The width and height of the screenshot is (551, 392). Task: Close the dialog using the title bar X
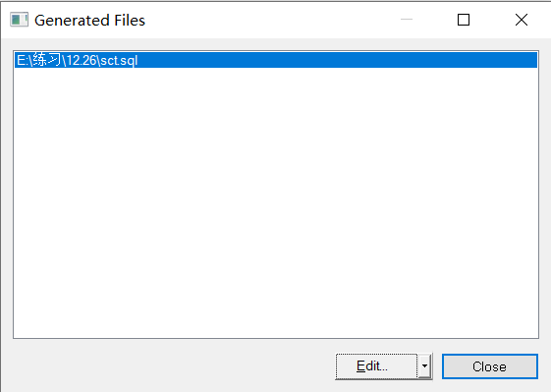point(522,20)
